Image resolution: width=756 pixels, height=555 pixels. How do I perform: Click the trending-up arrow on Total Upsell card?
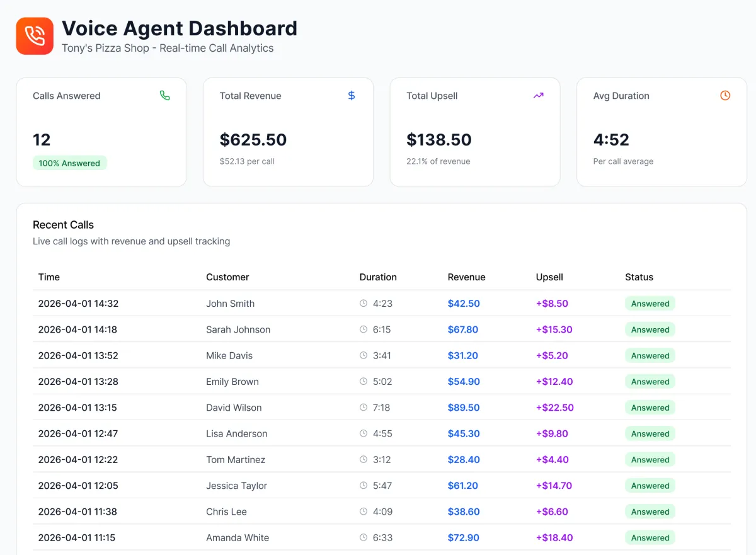pos(538,95)
